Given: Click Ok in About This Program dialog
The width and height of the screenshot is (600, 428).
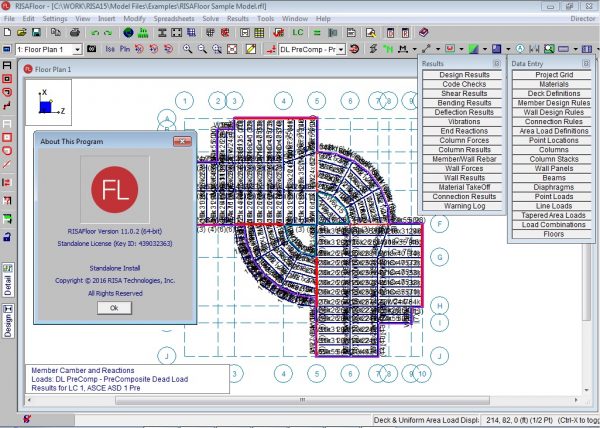Looking at the screenshot, I should pos(113,308).
